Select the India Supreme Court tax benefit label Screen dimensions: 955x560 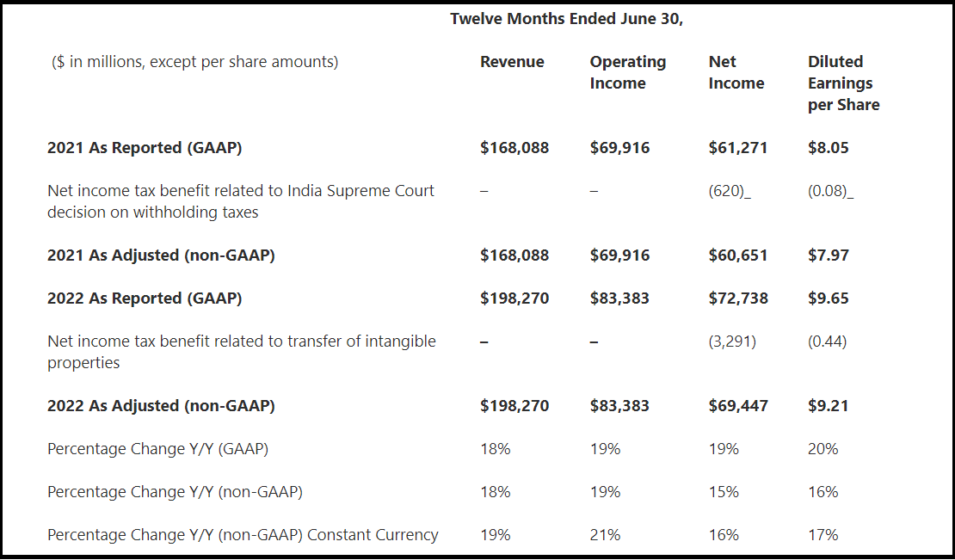click(x=241, y=201)
